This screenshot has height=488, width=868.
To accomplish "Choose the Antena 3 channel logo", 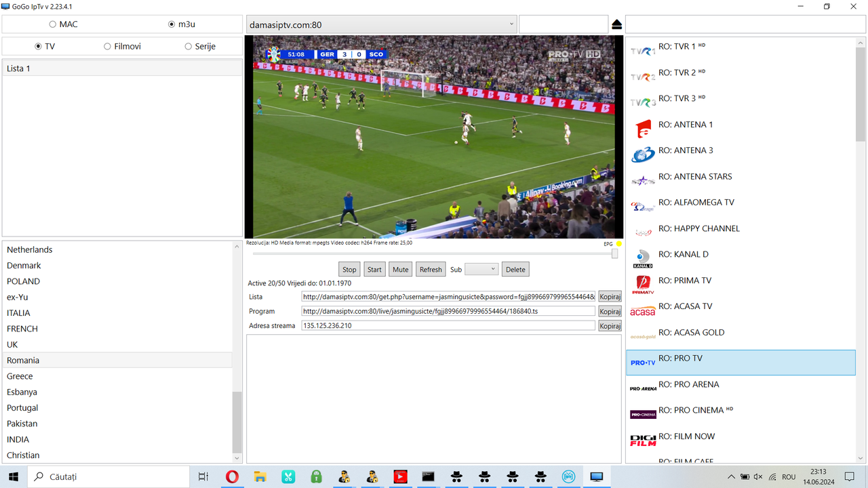I will tap(643, 155).
